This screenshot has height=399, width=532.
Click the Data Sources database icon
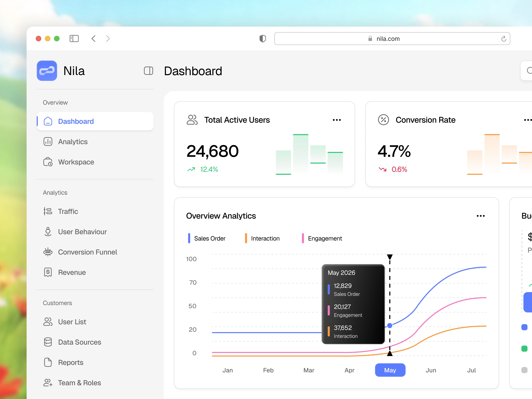pyautogui.click(x=48, y=342)
